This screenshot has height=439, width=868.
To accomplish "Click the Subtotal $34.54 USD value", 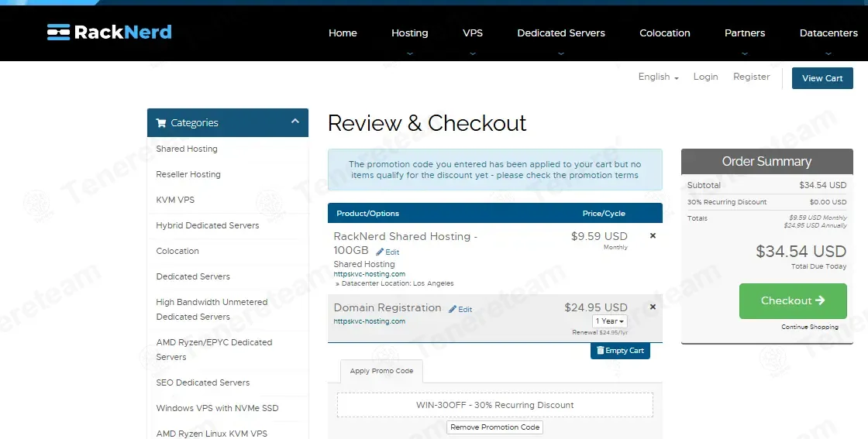I will [x=822, y=185].
